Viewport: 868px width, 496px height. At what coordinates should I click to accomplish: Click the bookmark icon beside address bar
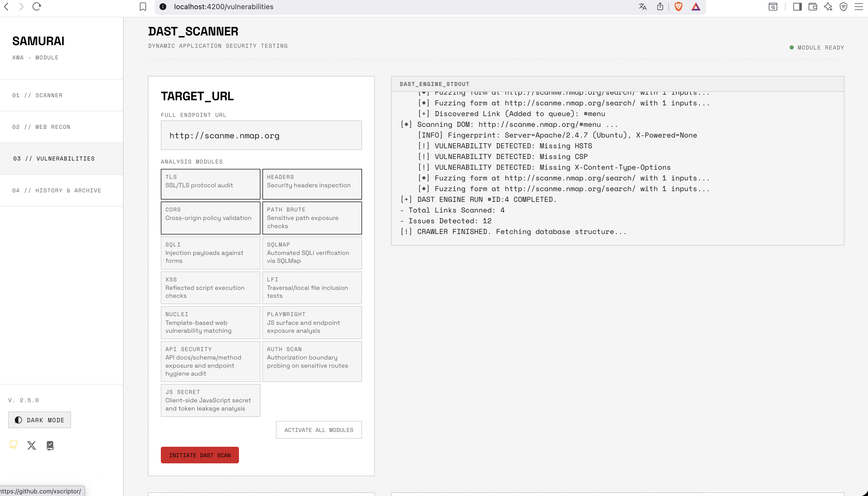pyautogui.click(x=143, y=7)
